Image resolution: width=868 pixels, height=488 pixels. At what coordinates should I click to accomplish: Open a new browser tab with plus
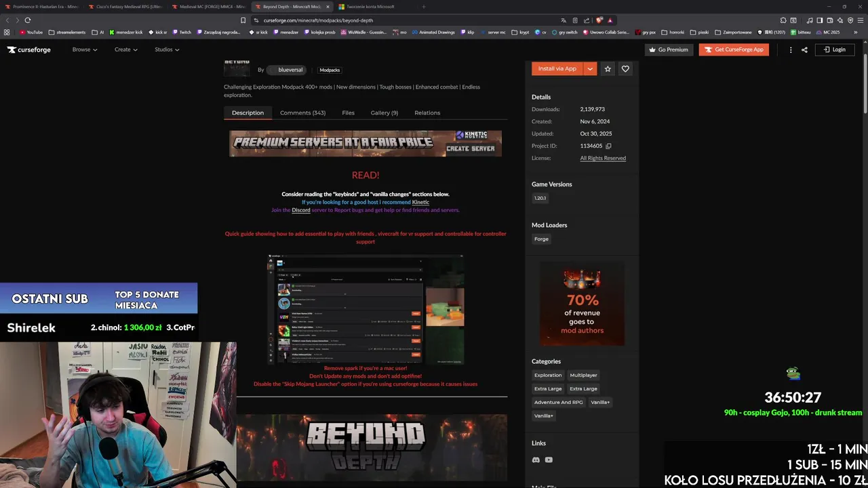[x=424, y=7]
